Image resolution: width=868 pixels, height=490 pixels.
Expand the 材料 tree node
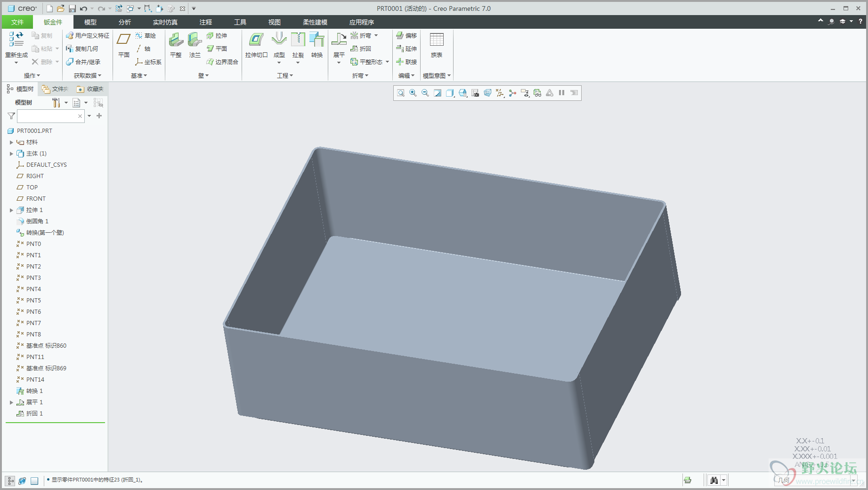[11, 142]
